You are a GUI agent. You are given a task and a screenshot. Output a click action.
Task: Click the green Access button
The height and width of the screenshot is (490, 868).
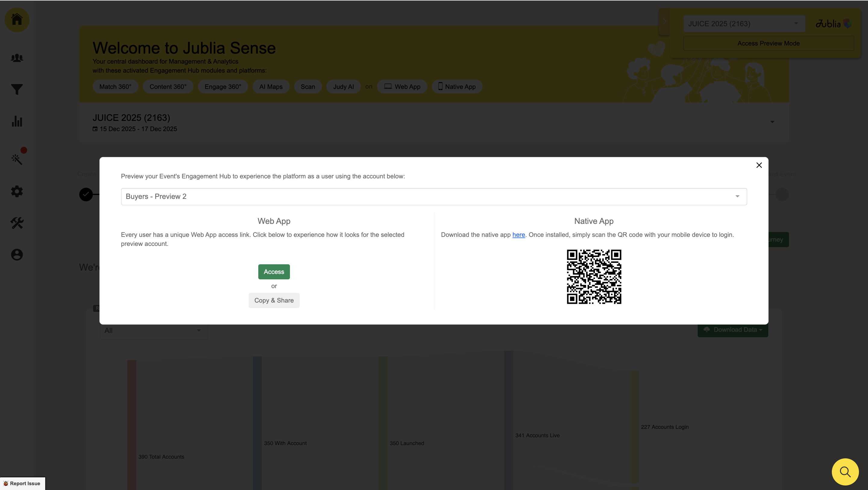pyautogui.click(x=274, y=272)
